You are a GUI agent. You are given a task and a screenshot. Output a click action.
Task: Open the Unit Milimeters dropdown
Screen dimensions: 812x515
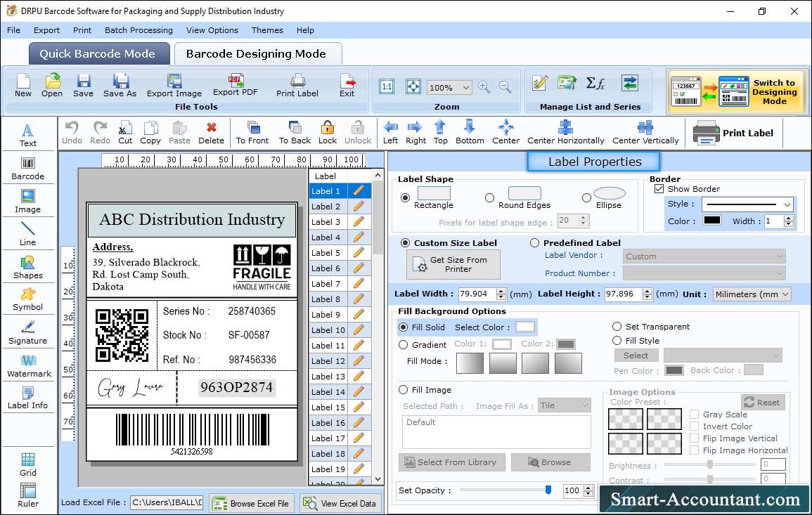[752, 294]
